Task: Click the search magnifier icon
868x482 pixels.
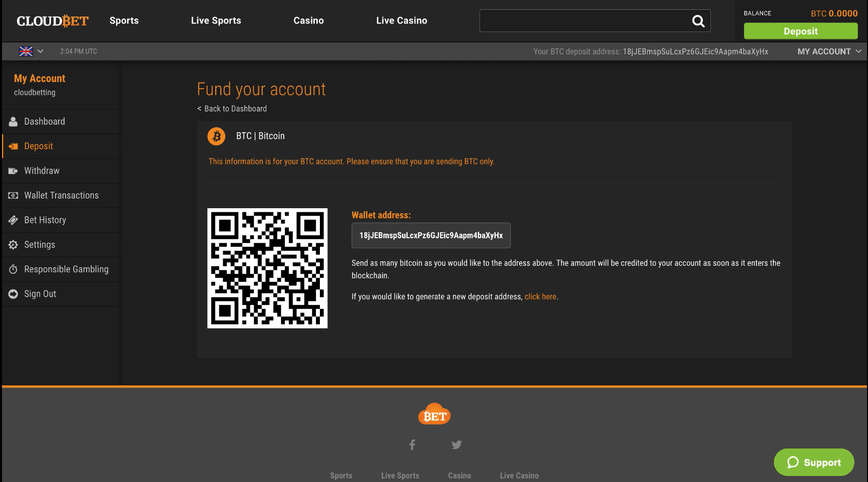Action: point(698,21)
